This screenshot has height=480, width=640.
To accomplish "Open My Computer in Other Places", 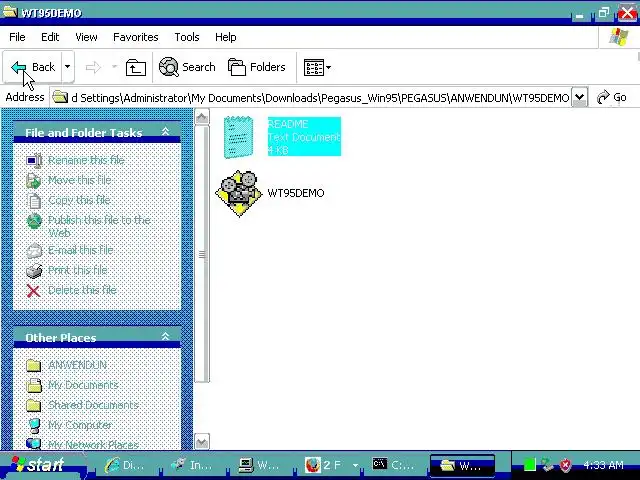I will [80, 425].
